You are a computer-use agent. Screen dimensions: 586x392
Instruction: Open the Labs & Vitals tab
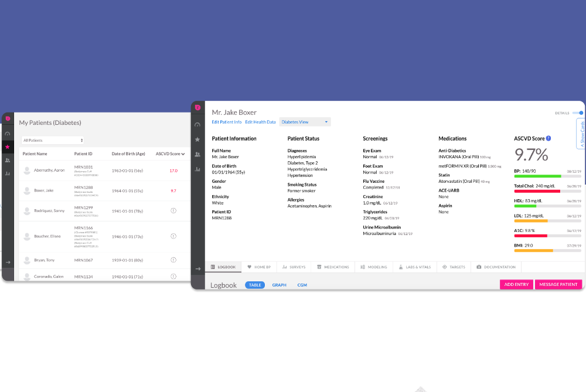pos(414,267)
